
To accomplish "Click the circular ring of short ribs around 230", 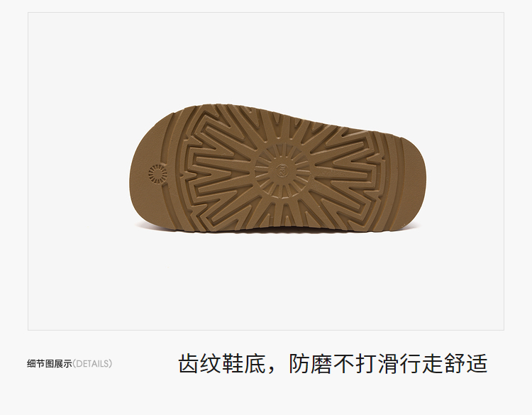I will coord(282,171).
